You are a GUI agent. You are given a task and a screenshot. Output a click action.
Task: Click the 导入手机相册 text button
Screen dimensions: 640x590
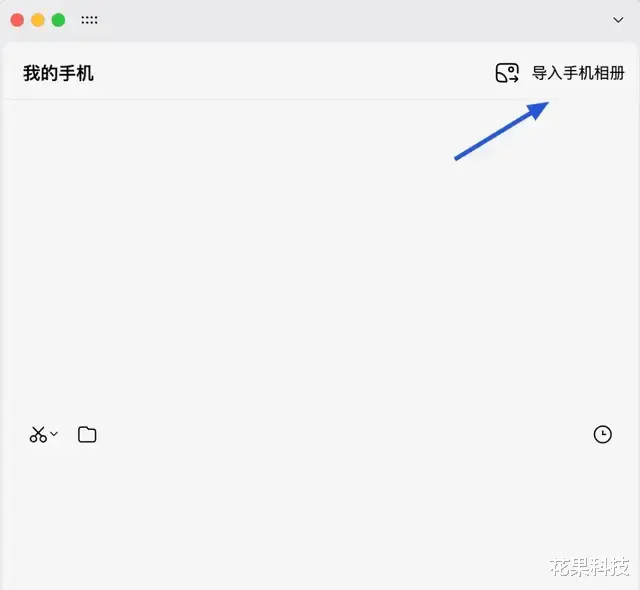[578, 73]
